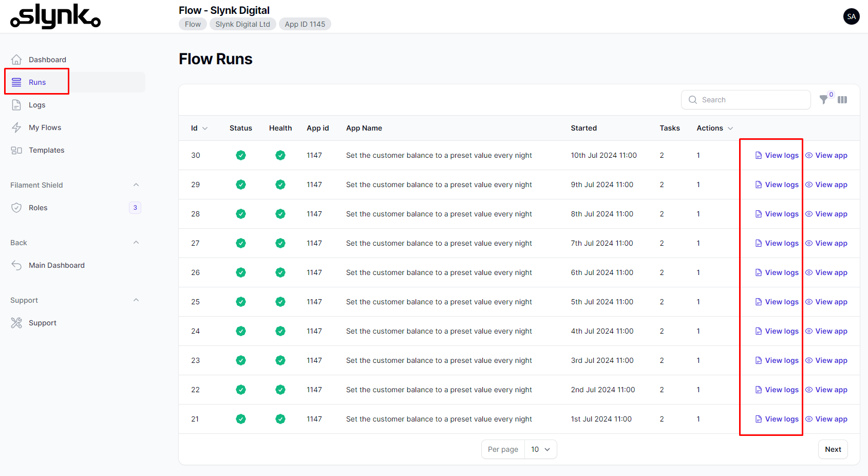Open the Per page dropdown

click(x=540, y=449)
